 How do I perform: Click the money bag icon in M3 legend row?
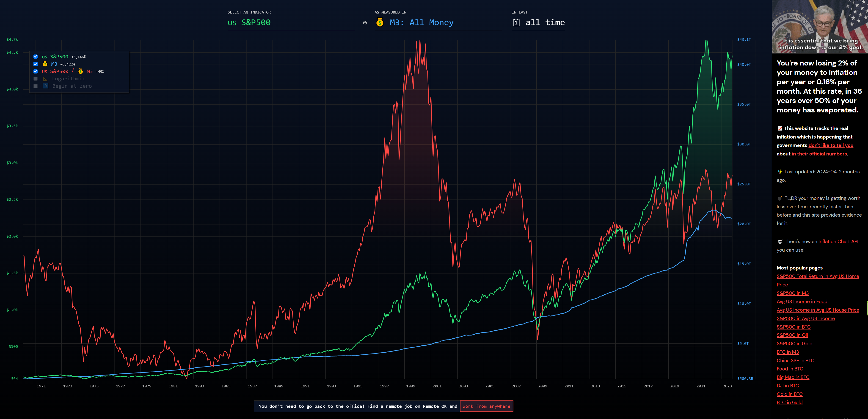coord(45,64)
